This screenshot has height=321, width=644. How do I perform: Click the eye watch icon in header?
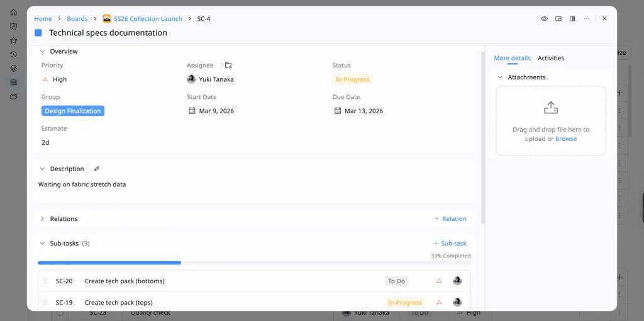tap(545, 19)
